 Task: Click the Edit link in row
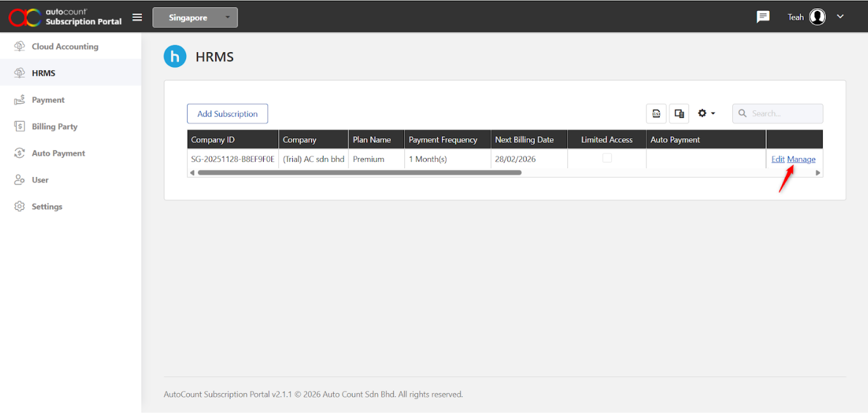coord(778,159)
